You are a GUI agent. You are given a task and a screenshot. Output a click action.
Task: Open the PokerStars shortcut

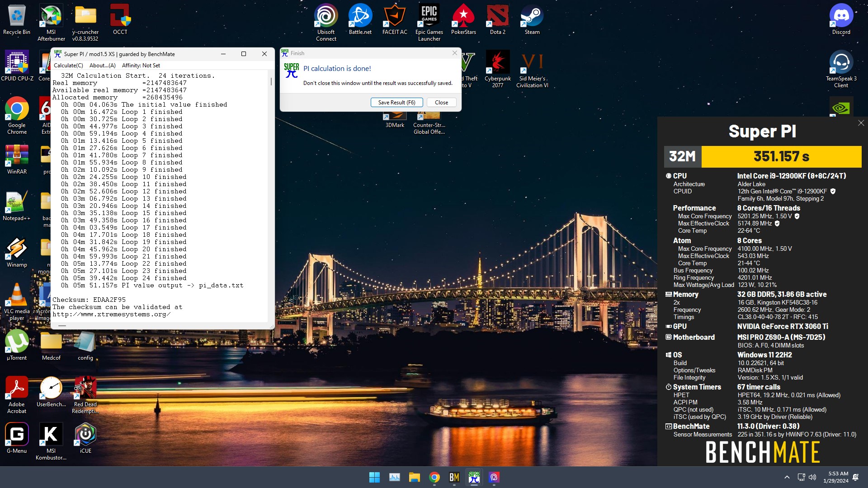463,20
